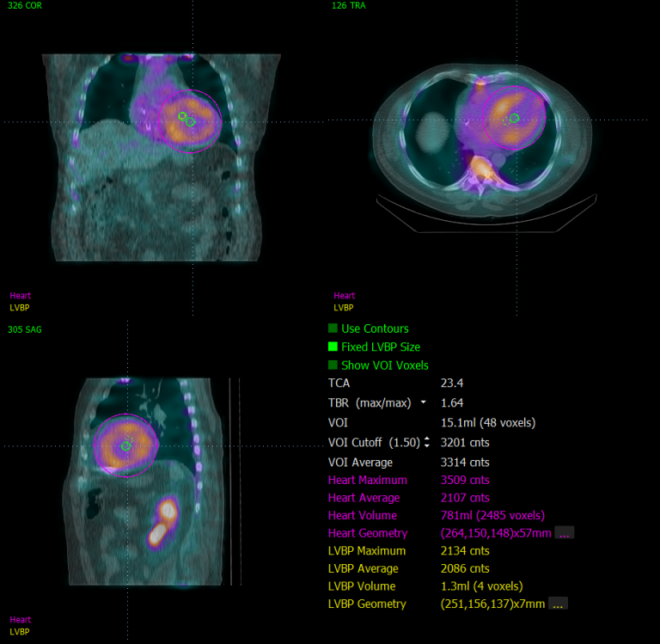Click the Heart Average value 2107 cnts
This screenshot has height=644, width=660.
[x=465, y=498]
